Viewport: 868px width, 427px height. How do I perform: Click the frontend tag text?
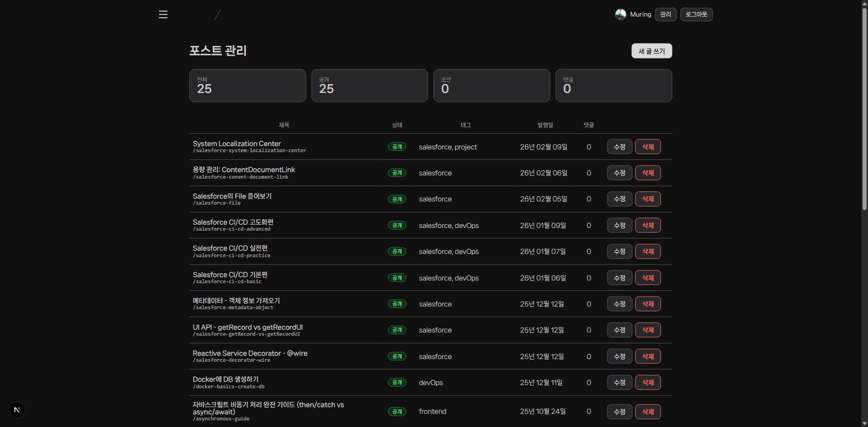432,412
